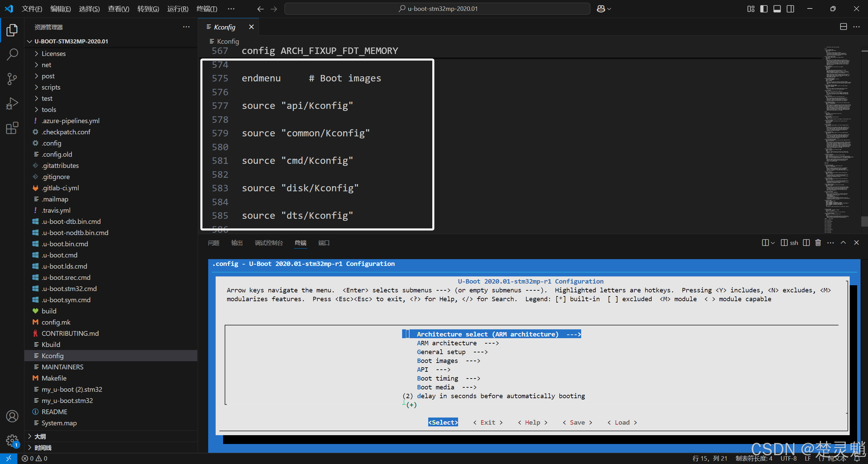Click the command center search box
This screenshot has width=868, height=464.
[x=437, y=9]
